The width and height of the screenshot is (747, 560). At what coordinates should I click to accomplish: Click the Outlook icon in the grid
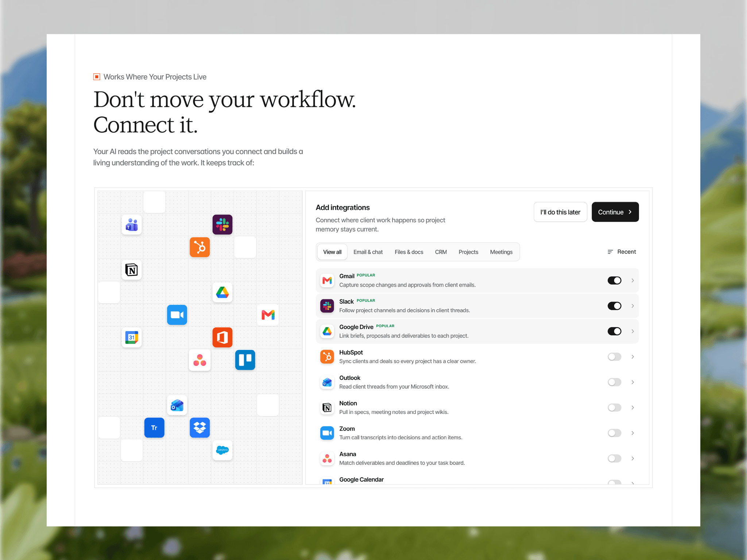click(x=177, y=405)
